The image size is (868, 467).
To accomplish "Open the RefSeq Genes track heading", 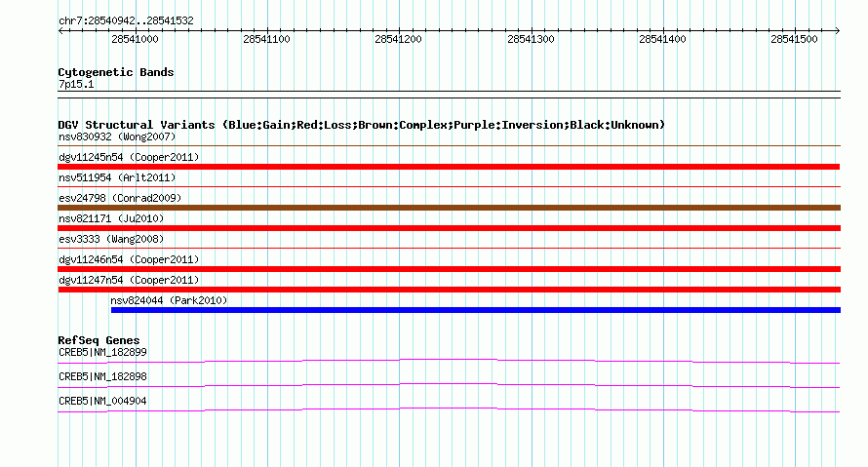I will pyautogui.click(x=99, y=341).
